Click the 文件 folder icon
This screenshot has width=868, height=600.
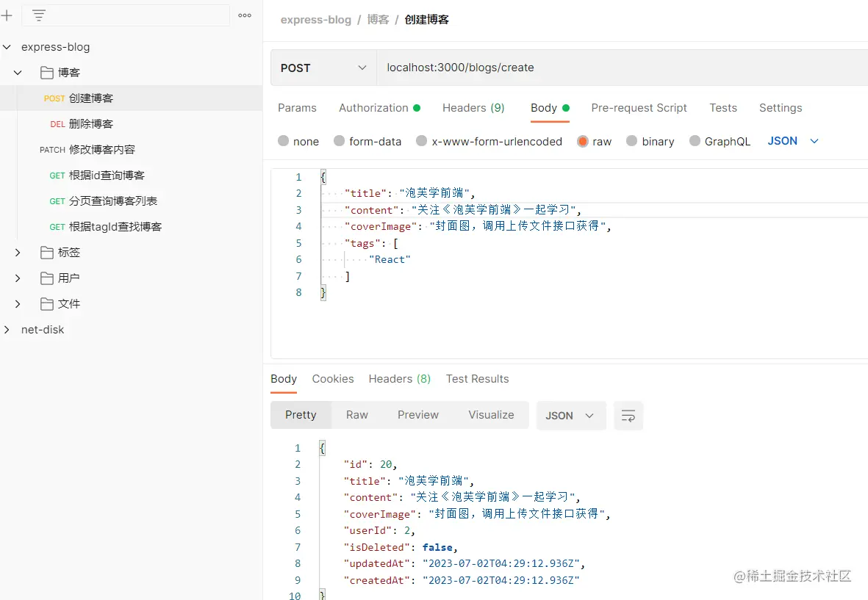(x=47, y=303)
